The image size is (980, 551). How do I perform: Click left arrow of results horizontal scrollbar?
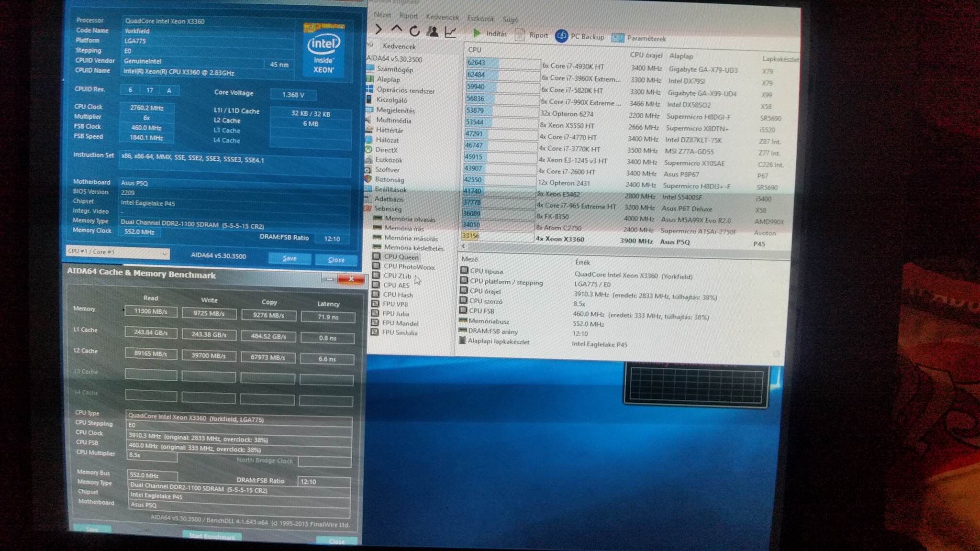click(463, 246)
